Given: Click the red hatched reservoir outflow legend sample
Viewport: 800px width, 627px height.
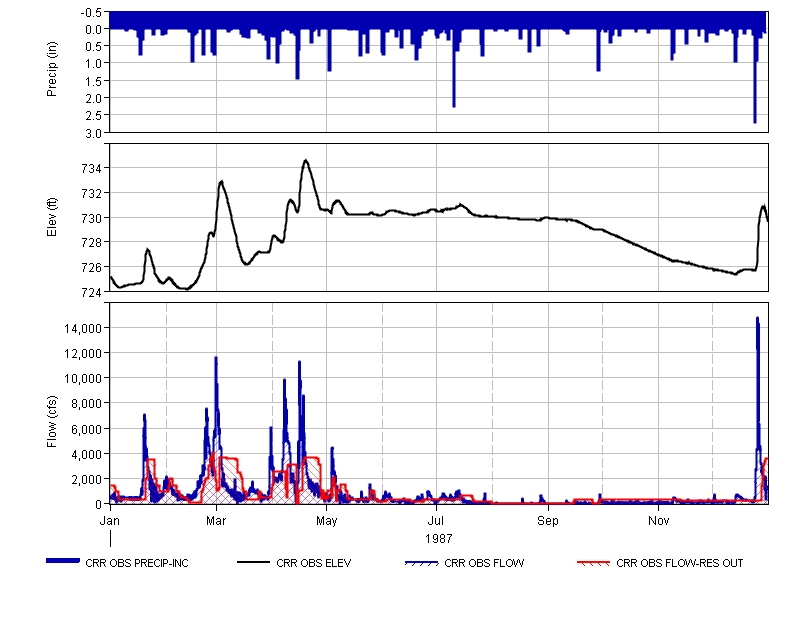Looking at the screenshot, I should click(x=593, y=563).
